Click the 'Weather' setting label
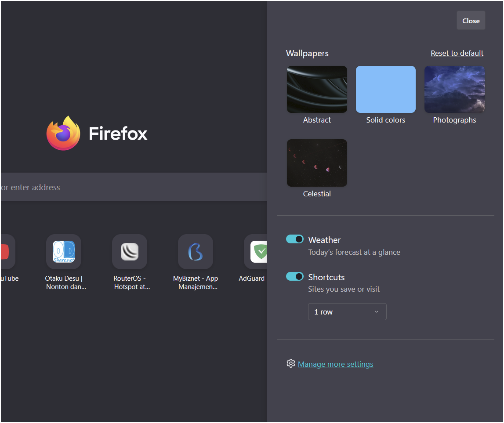 coord(324,240)
